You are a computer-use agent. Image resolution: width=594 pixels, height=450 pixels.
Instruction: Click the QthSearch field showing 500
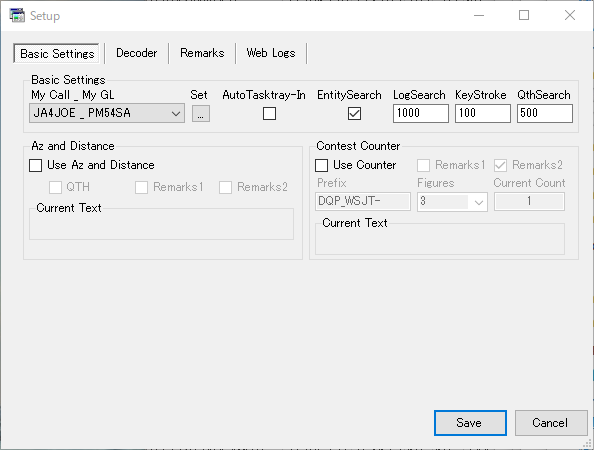[545, 113]
